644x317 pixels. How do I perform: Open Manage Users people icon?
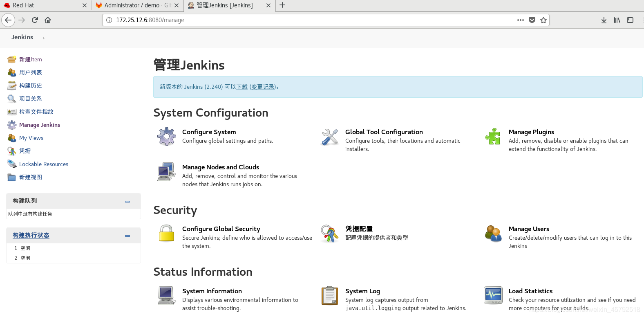point(493,233)
